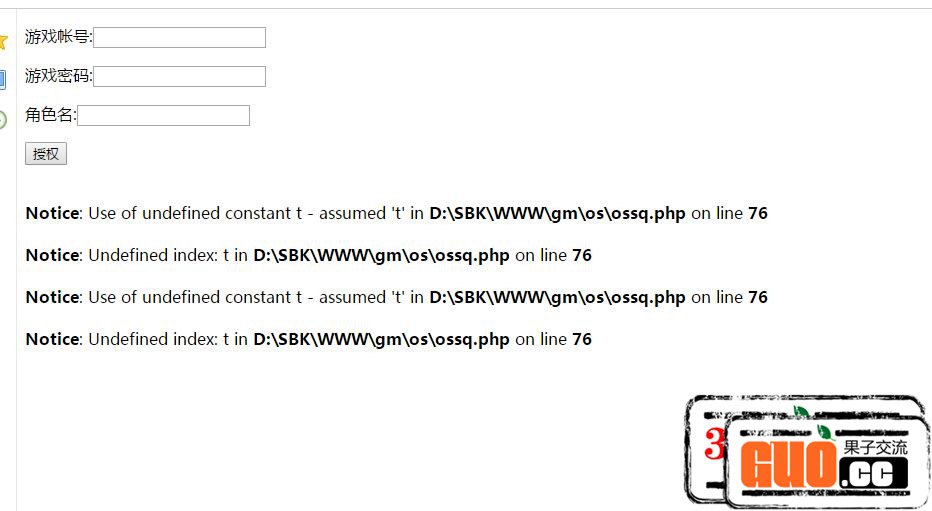
Task: Click the first Undefined index notice file path
Action: 381,256
